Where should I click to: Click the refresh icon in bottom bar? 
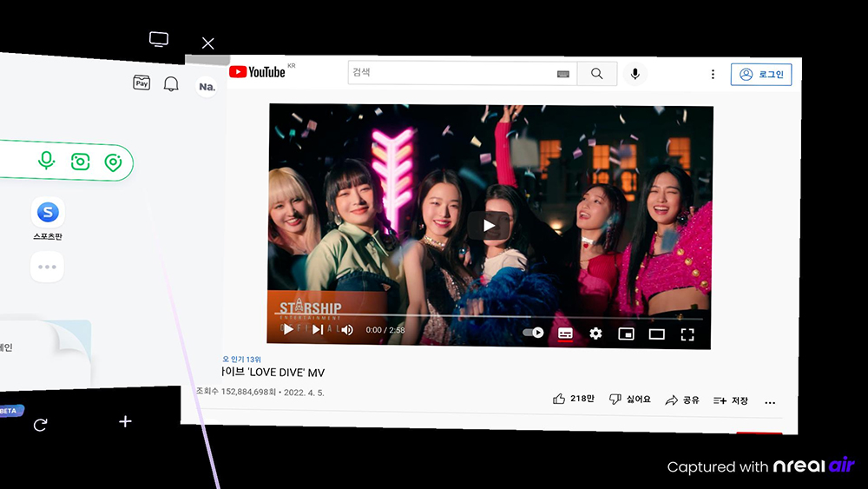(41, 425)
